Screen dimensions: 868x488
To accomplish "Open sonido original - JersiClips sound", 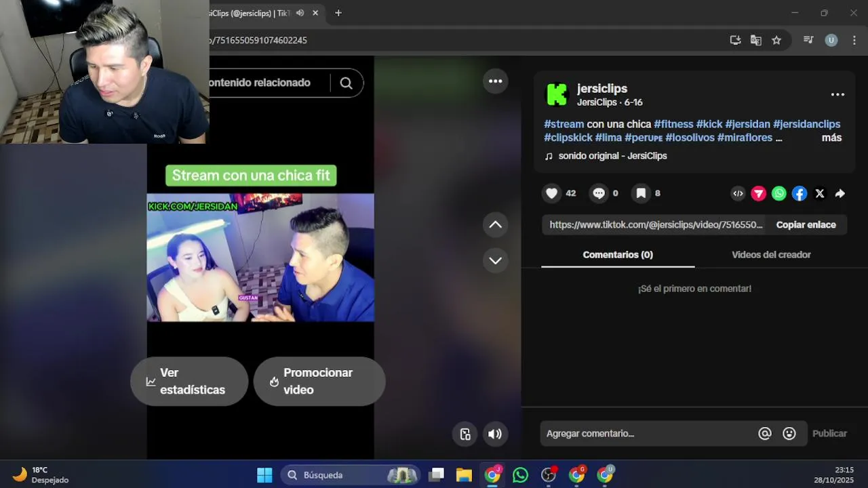I will pyautogui.click(x=612, y=156).
